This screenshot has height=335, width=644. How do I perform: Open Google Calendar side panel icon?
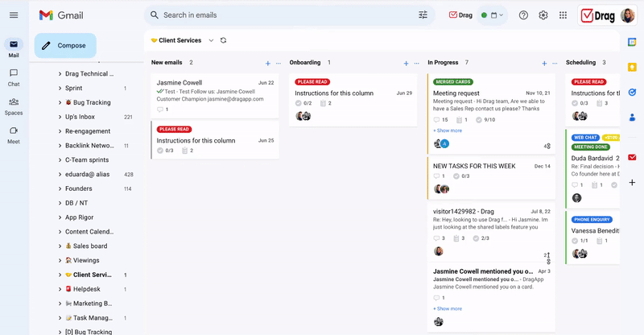(x=632, y=42)
